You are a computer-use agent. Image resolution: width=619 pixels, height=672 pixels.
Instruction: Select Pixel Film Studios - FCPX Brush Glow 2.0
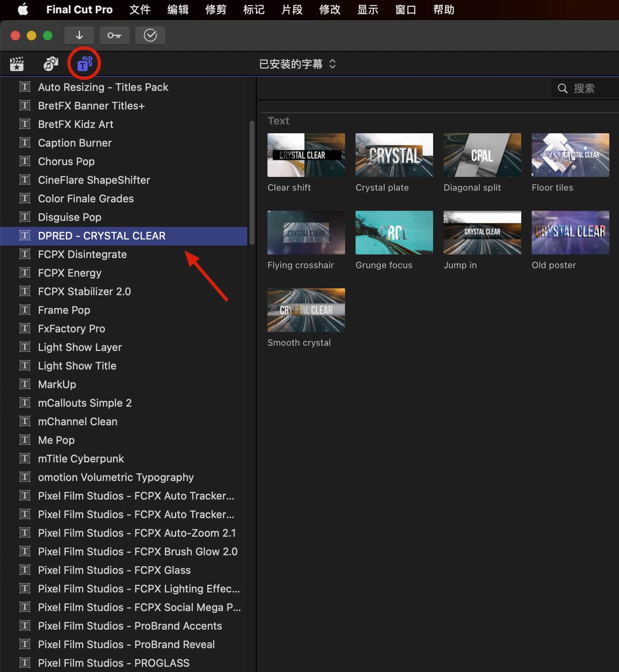pyautogui.click(x=124, y=552)
